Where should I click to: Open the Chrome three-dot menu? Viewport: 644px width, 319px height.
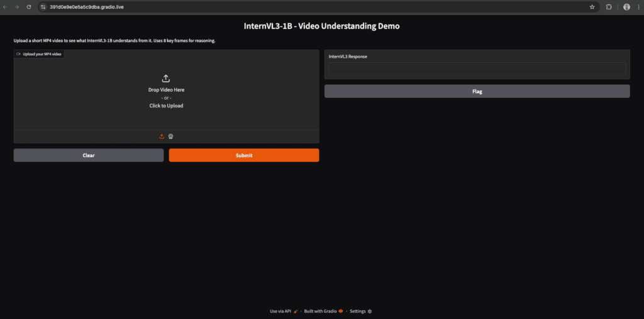(x=638, y=7)
